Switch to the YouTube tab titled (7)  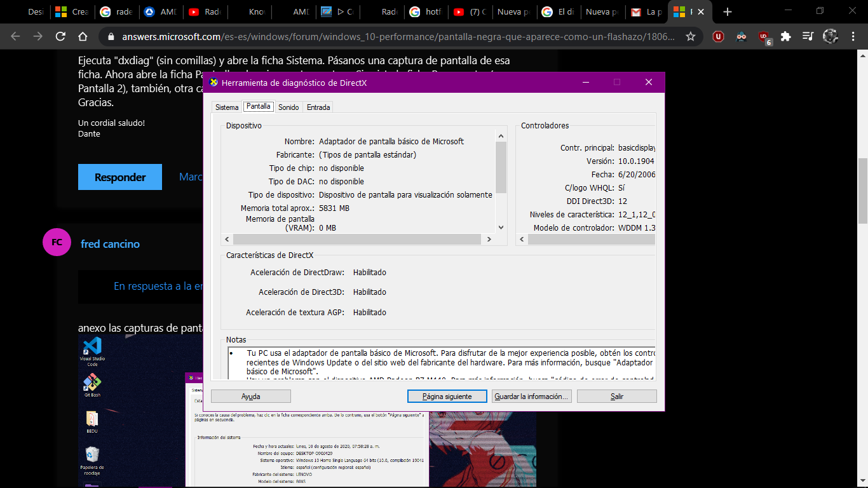(470, 12)
